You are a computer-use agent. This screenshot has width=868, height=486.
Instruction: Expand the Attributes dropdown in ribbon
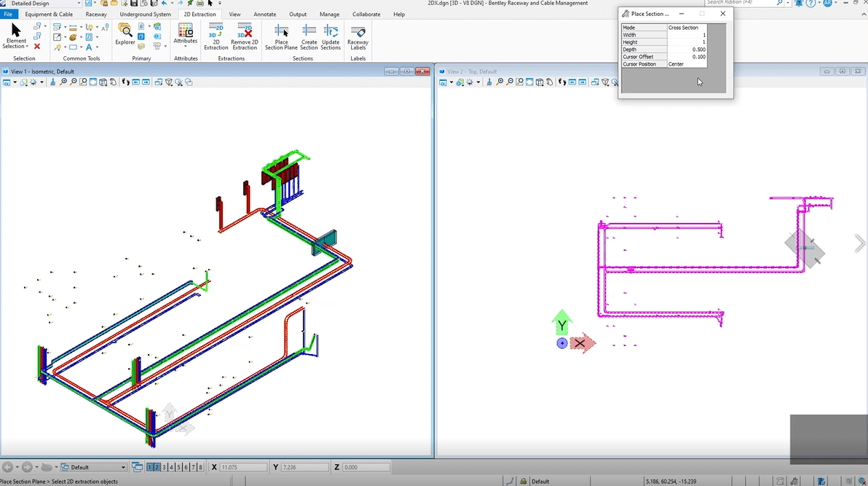(x=186, y=47)
